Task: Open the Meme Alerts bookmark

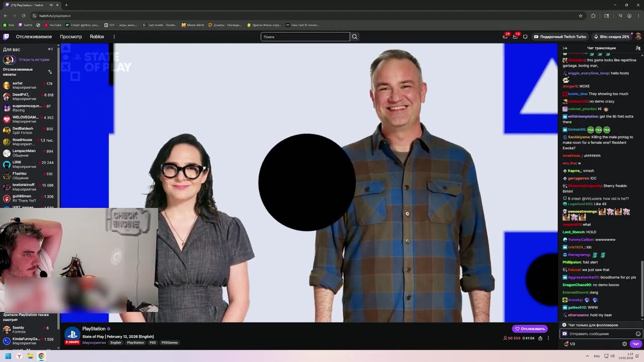Action: (193, 25)
